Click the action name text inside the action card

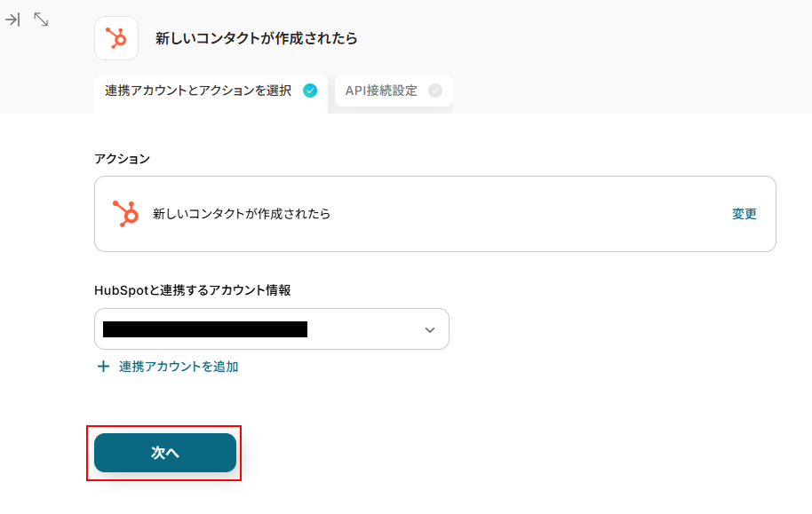pos(242,214)
